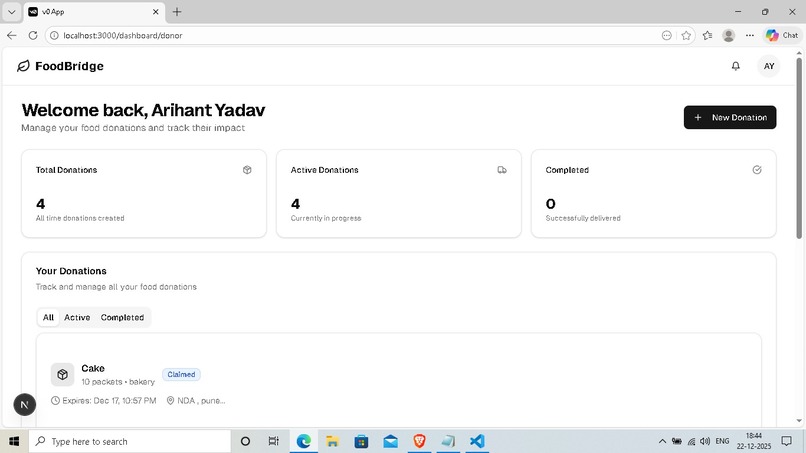Screen dimensions: 806x453
Task: Show hidden system tray icons chevron
Action: coord(662,441)
